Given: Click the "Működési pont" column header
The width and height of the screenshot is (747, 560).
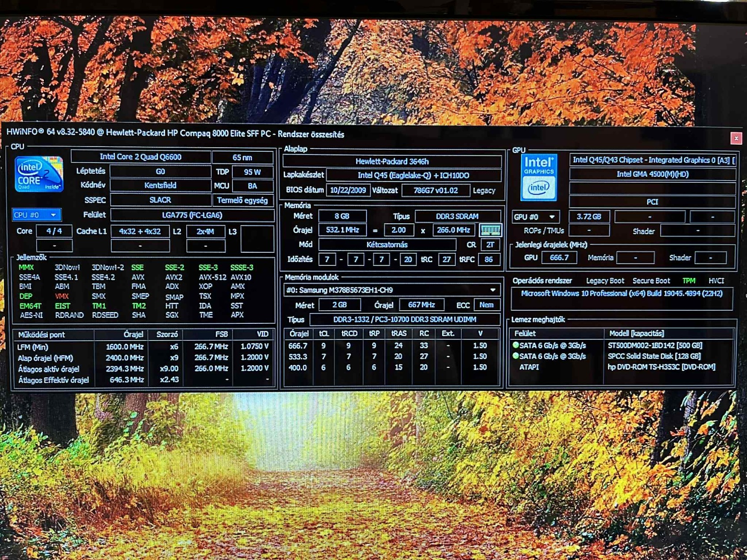Looking at the screenshot, I should tap(41, 334).
